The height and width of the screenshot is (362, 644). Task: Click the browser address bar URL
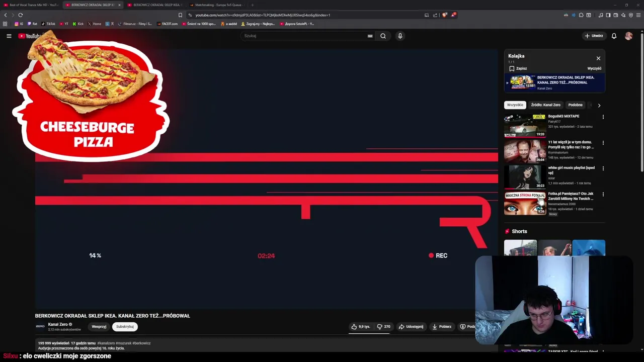coord(263,15)
